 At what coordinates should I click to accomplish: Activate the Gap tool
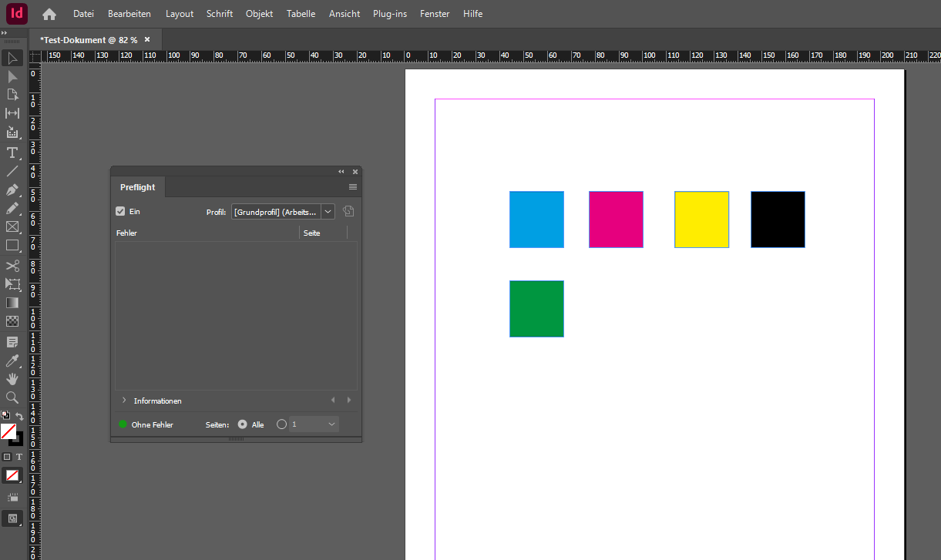coord(12,114)
